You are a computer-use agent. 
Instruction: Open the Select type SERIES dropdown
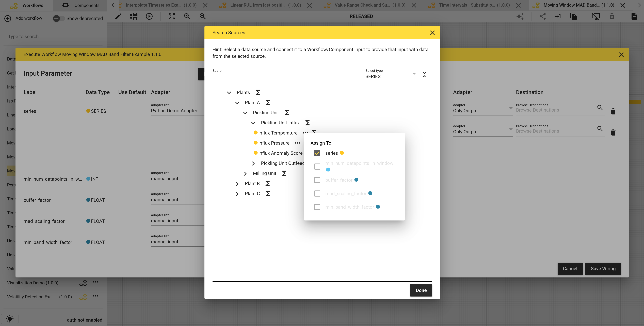coord(391,75)
